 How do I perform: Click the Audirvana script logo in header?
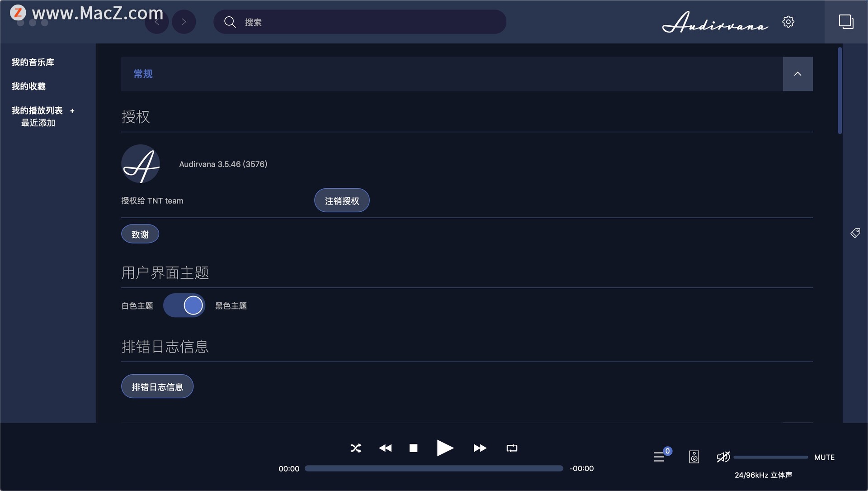pos(715,22)
